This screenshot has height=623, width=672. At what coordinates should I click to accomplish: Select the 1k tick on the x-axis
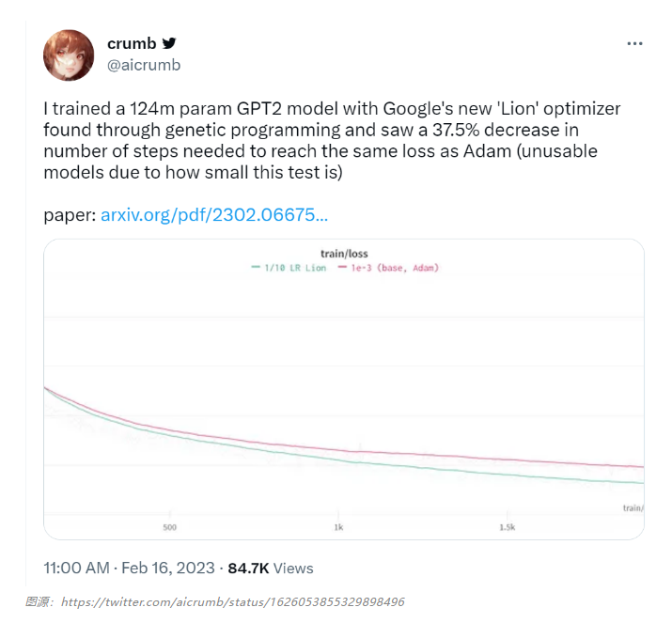coord(338,527)
